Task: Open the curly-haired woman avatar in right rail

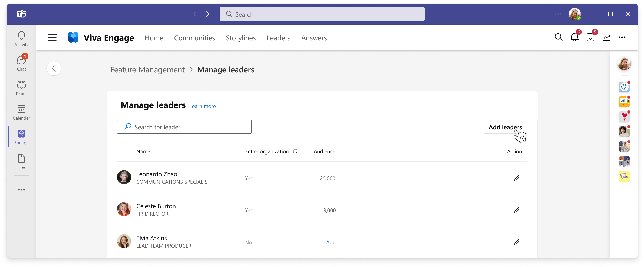Action: click(x=624, y=132)
